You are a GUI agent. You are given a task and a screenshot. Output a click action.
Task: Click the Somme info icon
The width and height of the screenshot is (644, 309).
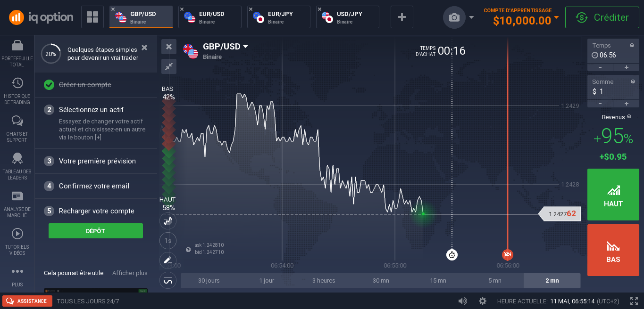click(x=633, y=81)
